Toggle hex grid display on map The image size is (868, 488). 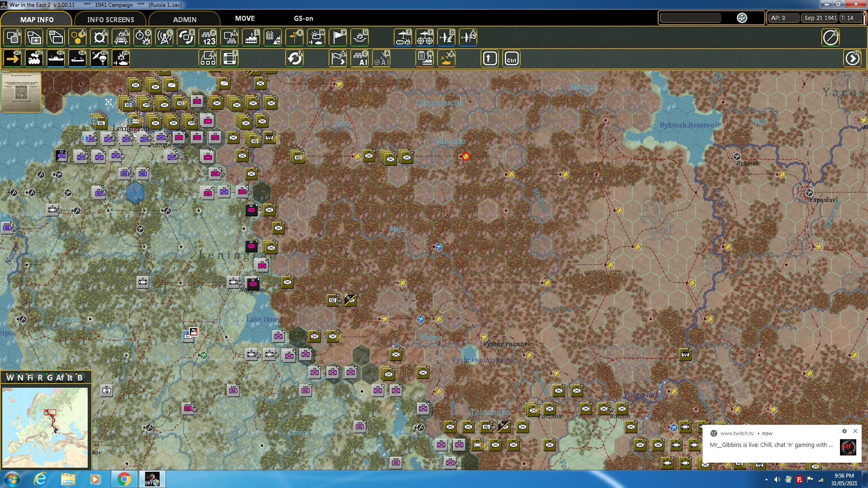click(77, 38)
